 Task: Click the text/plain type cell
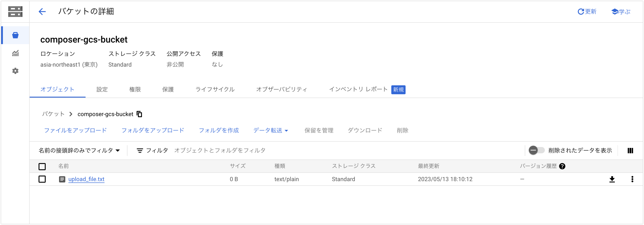286,179
